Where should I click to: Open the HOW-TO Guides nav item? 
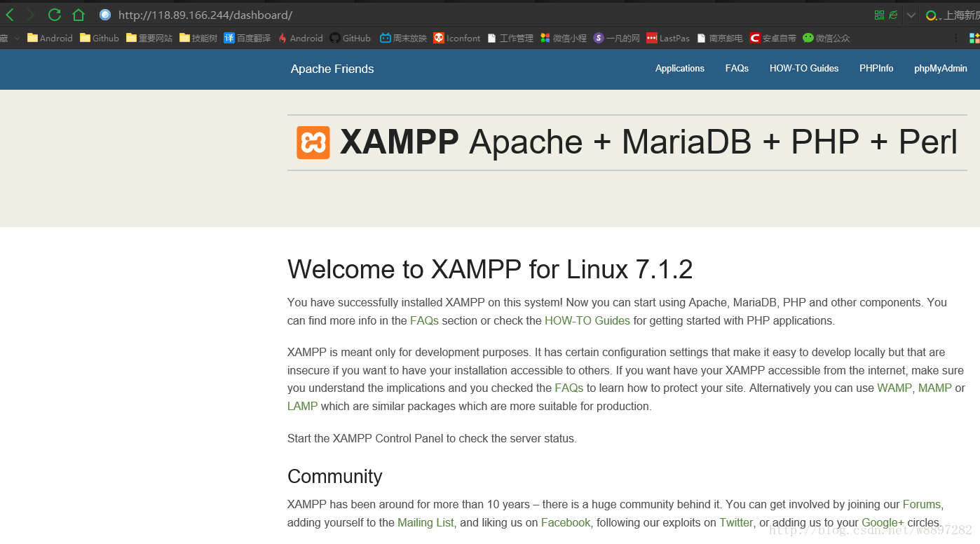(804, 68)
